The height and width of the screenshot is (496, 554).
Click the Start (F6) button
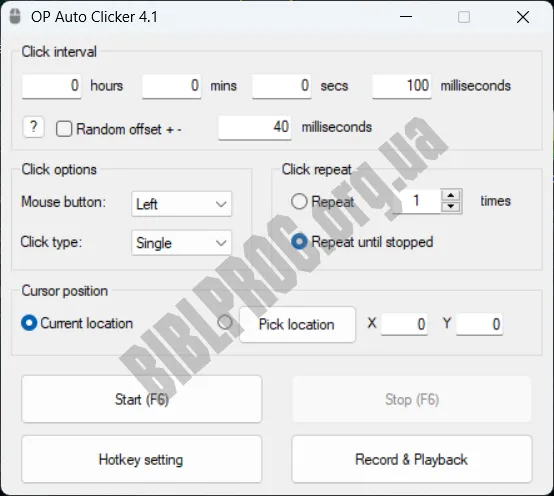pos(142,399)
